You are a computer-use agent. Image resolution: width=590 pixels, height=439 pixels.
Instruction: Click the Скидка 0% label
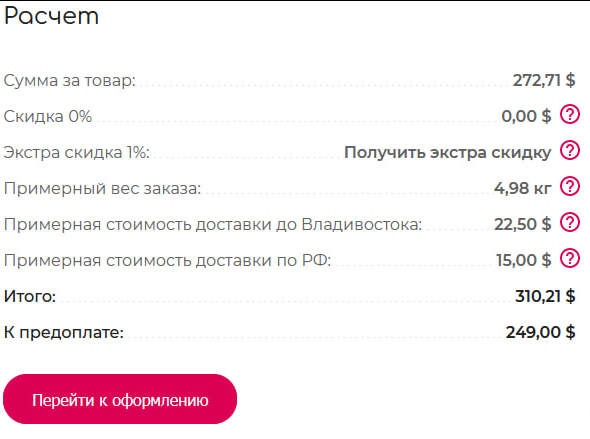(x=48, y=116)
